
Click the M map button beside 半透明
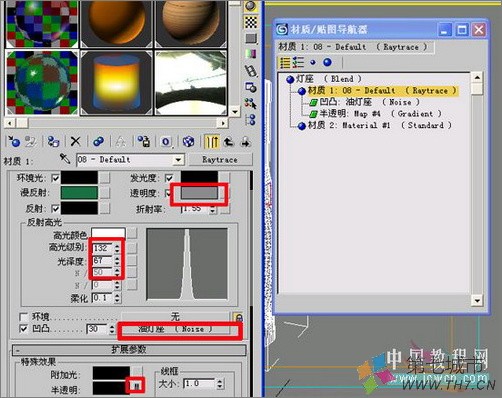pos(136,386)
